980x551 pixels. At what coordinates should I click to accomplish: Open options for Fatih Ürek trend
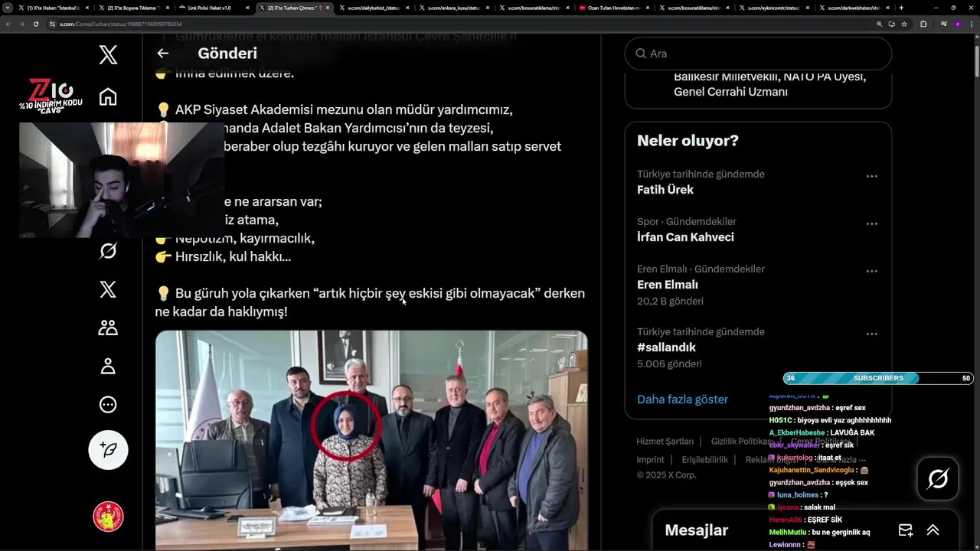(x=871, y=176)
